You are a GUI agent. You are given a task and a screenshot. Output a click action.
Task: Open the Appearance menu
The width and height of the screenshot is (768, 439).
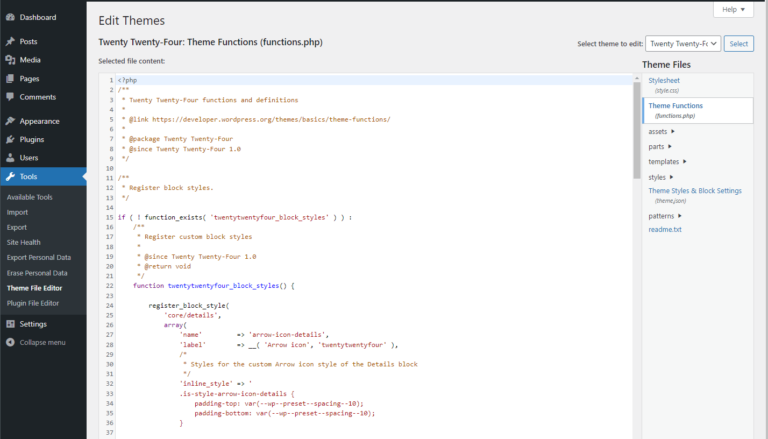[x=39, y=121]
